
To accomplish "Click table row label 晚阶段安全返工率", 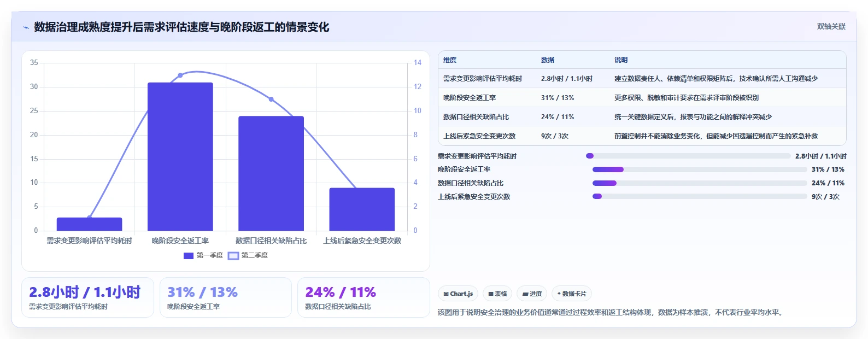I will click(470, 98).
